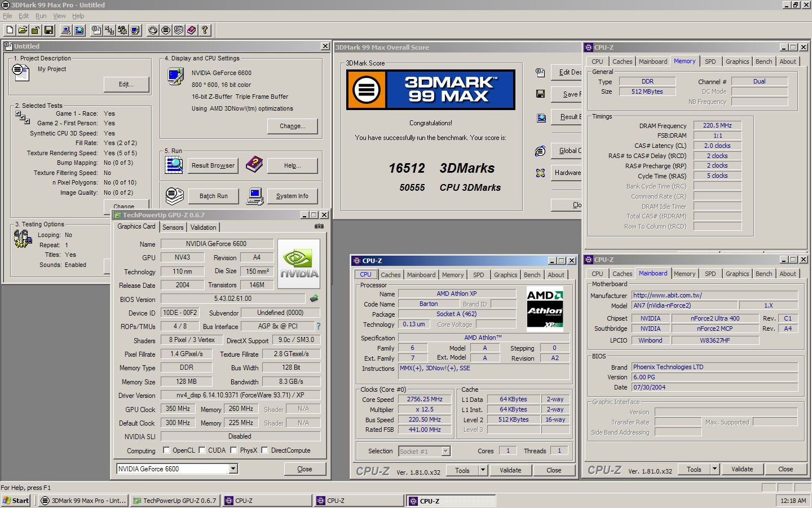Open the View menu in 3DMark

(59, 16)
